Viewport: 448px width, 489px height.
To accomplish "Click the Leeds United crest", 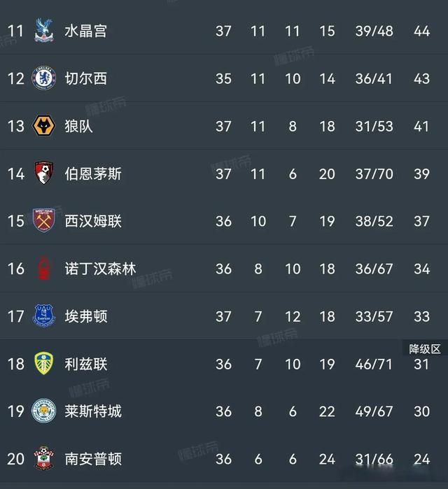I will pos(44,364).
